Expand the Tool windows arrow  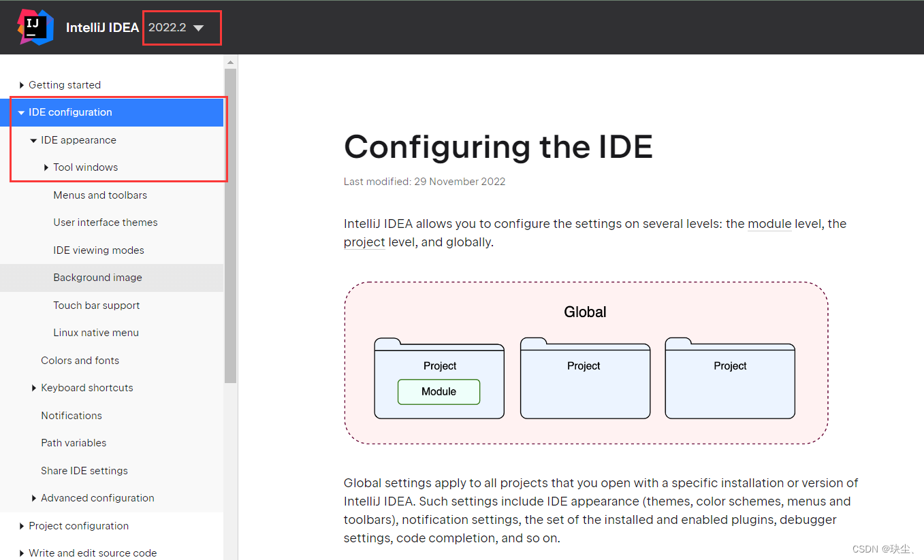tap(46, 167)
